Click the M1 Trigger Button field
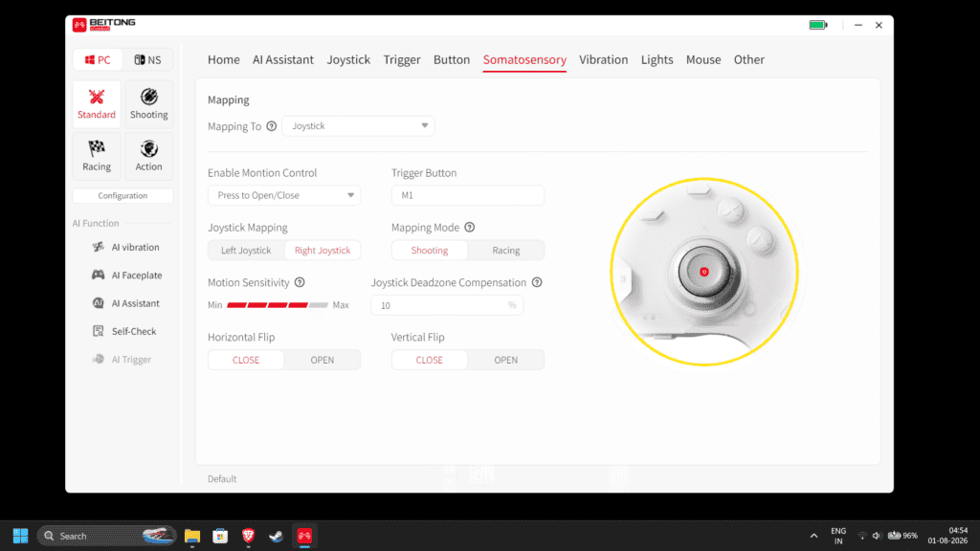Image resolution: width=980 pixels, height=551 pixels. click(x=467, y=195)
